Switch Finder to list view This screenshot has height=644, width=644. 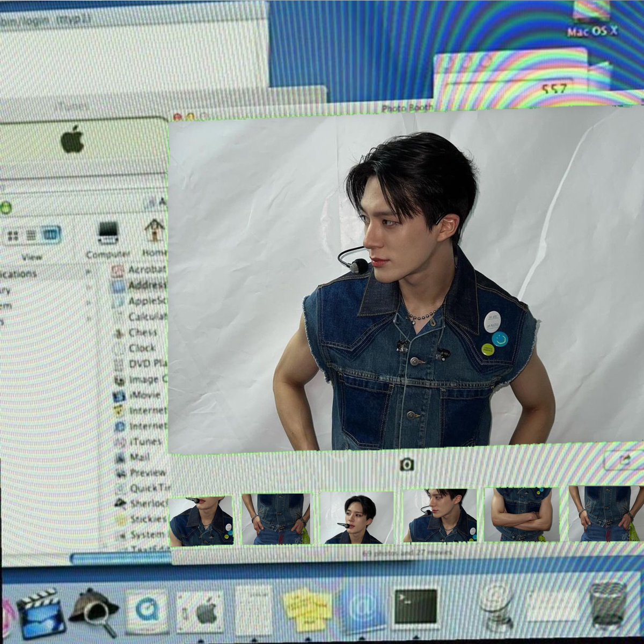point(31,235)
